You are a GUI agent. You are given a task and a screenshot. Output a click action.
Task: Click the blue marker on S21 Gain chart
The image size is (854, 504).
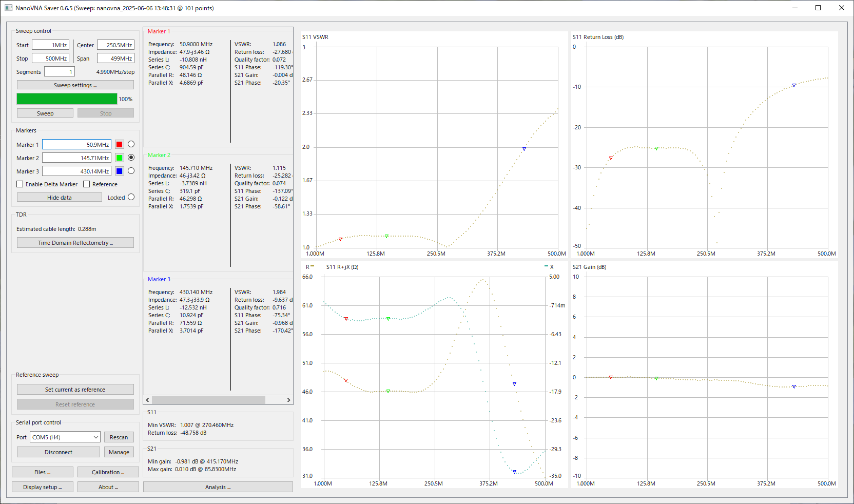(794, 386)
